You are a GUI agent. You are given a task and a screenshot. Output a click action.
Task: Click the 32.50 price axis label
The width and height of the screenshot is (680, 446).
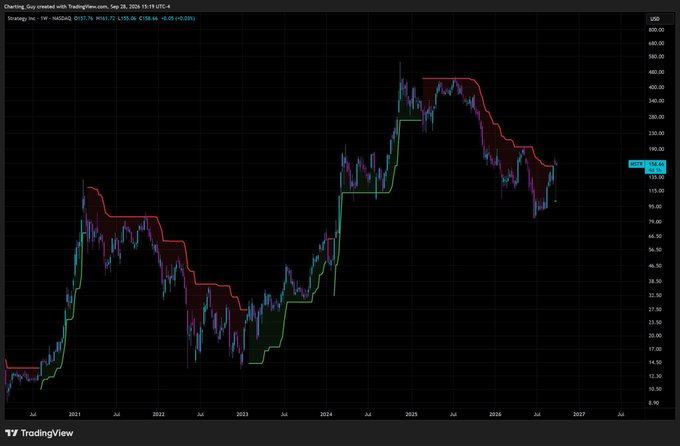coord(655,295)
